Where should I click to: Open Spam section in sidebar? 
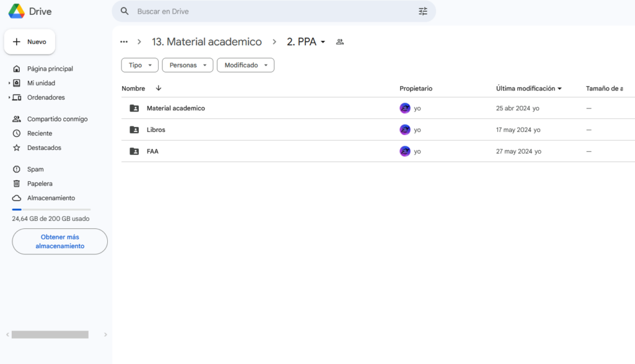click(35, 169)
